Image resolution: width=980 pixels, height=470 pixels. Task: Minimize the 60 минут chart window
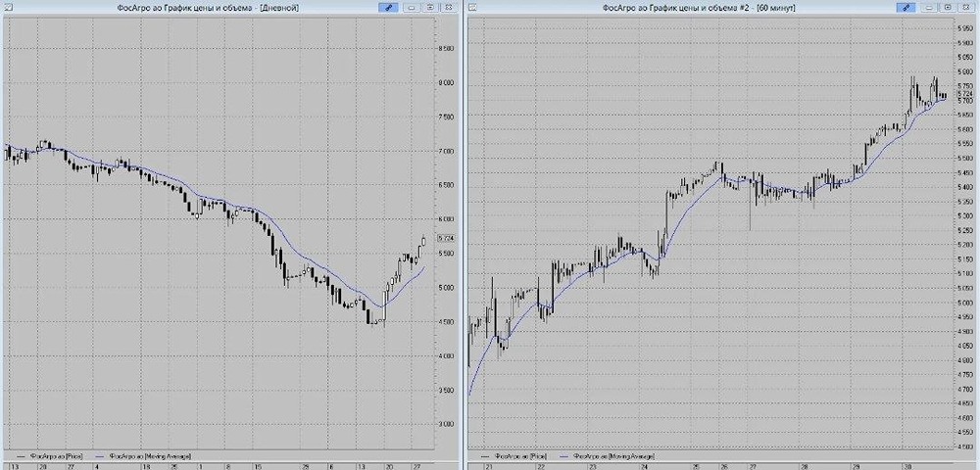pos(929,8)
